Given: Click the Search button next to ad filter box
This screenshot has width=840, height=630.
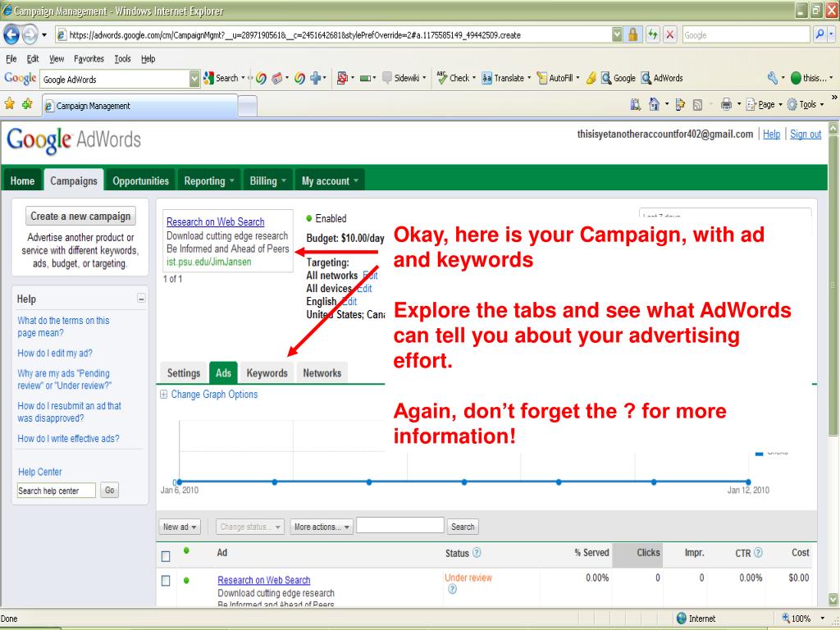Looking at the screenshot, I should click(x=463, y=527).
